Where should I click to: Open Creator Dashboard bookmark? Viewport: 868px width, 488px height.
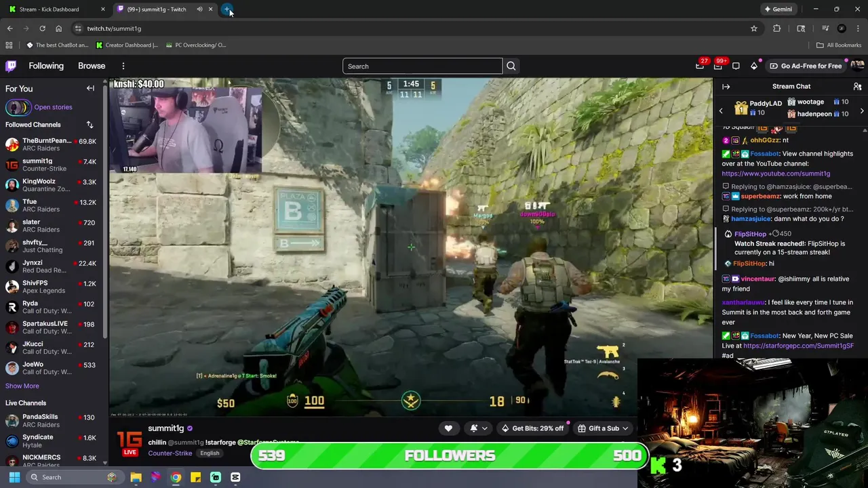click(x=127, y=45)
